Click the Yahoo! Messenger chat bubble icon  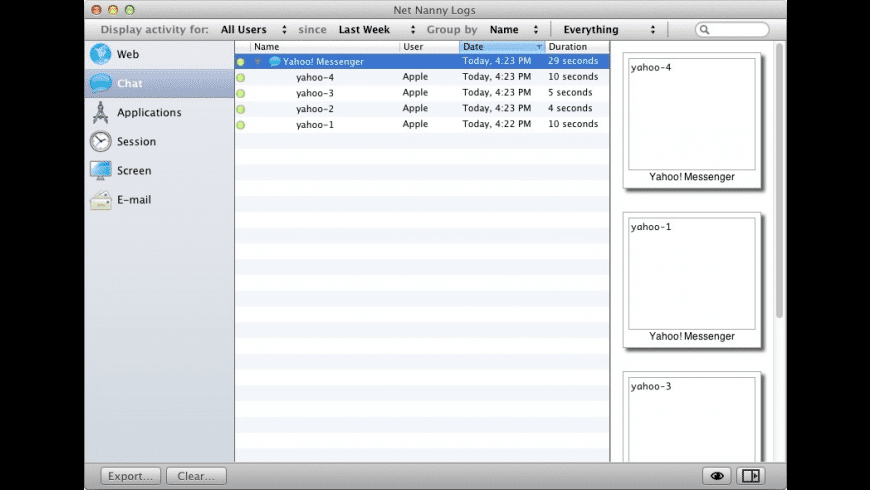click(275, 62)
